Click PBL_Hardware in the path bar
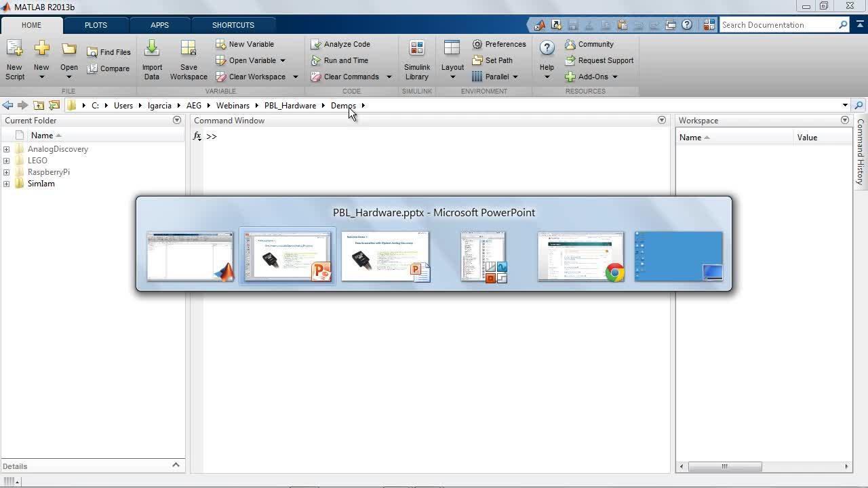The width and height of the screenshot is (868, 488). [290, 106]
